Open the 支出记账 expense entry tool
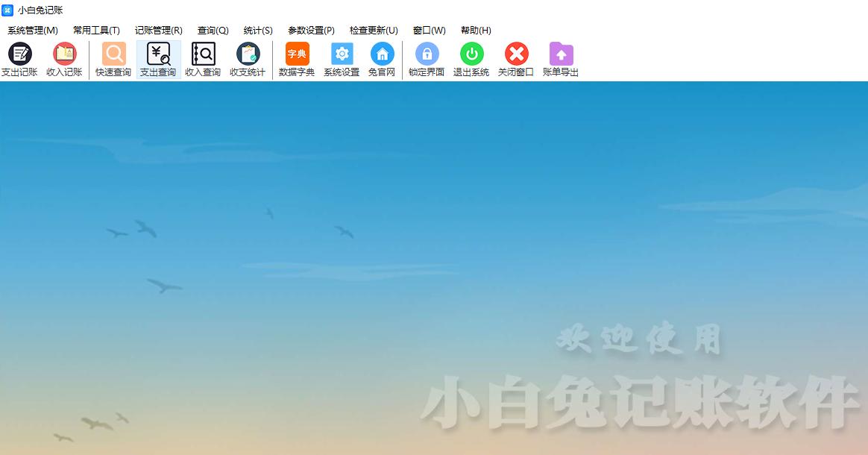This screenshot has height=455, width=868. (x=19, y=60)
